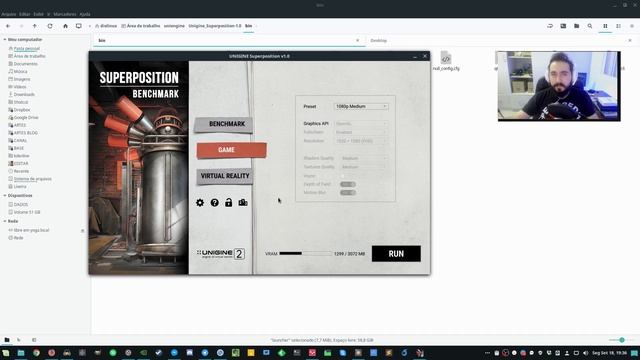
Task: Click the padlock icon in Superposition launcher
Action: [x=229, y=202]
